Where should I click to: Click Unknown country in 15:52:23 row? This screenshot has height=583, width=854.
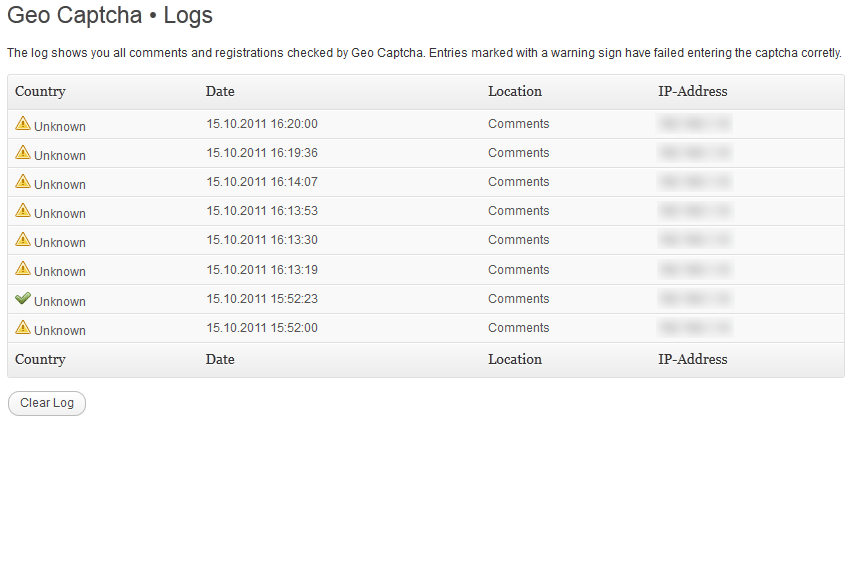[x=60, y=301]
